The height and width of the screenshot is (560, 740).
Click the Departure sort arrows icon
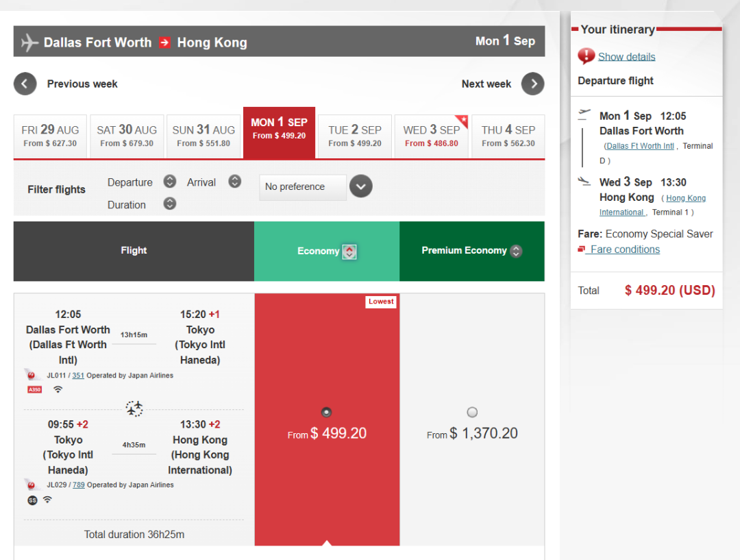point(170,182)
